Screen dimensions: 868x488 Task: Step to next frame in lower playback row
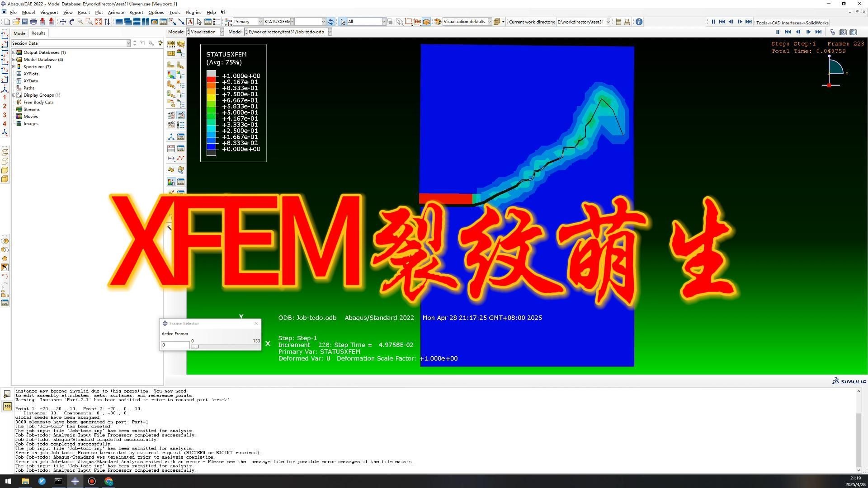(x=808, y=32)
